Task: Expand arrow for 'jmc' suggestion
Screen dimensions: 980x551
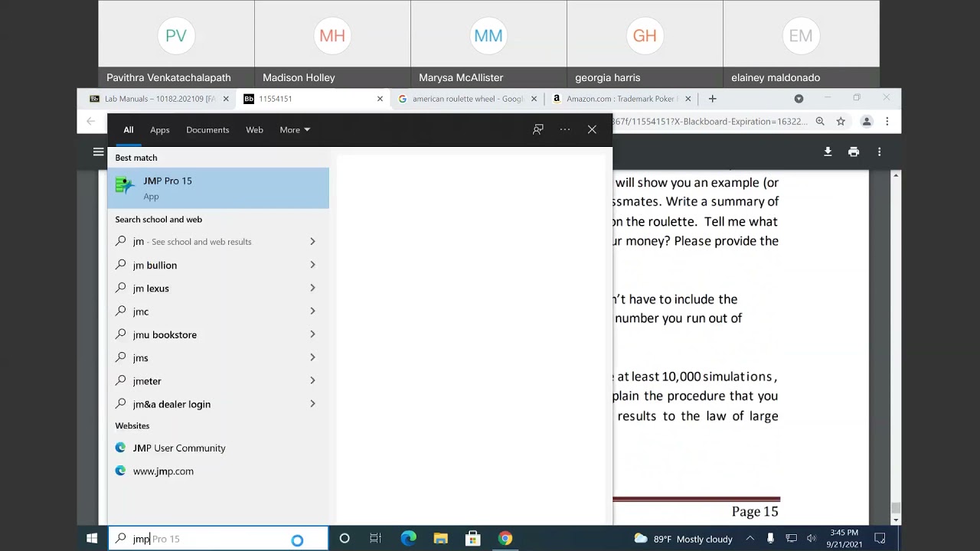Action: (312, 311)
